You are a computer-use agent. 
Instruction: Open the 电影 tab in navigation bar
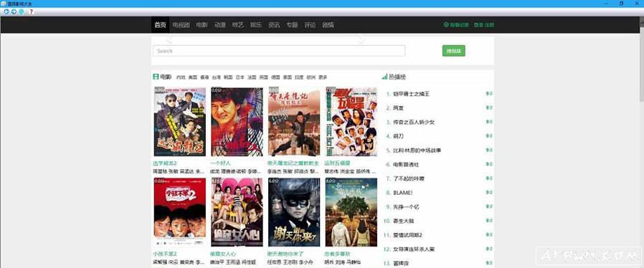(202, 25)
